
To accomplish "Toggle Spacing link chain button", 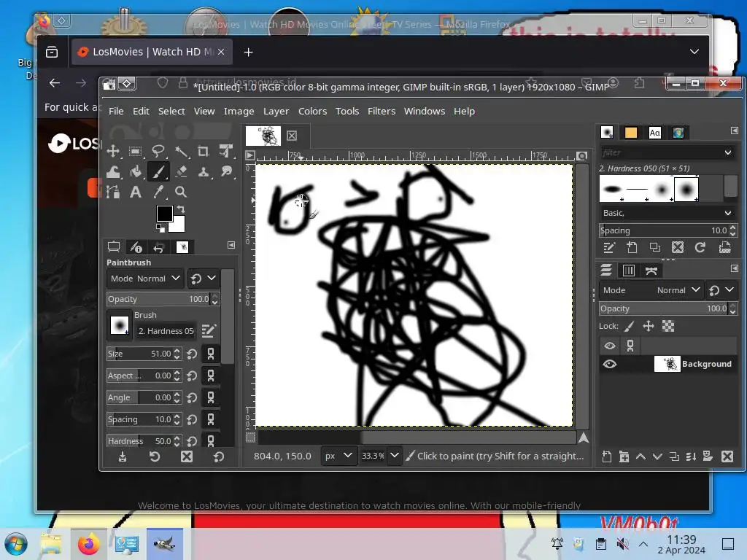I will (211, 419).
